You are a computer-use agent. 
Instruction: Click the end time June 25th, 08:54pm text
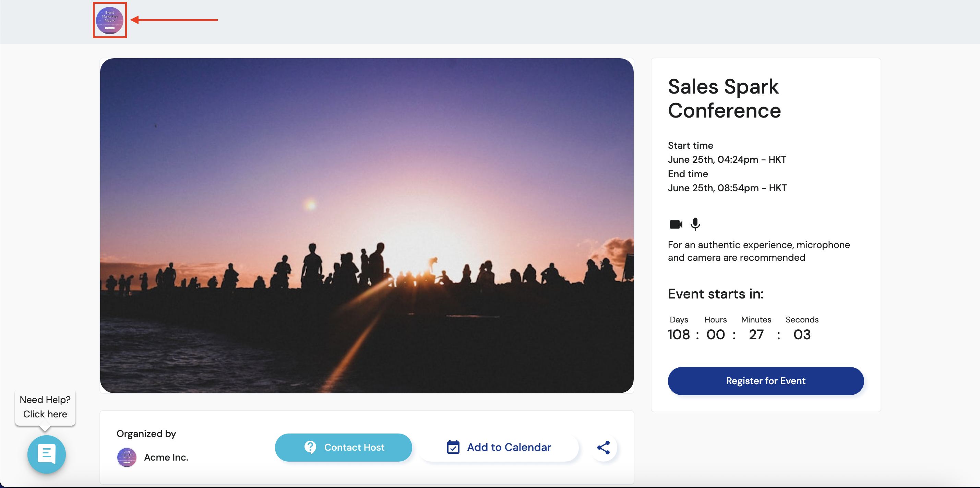point(727,188)
